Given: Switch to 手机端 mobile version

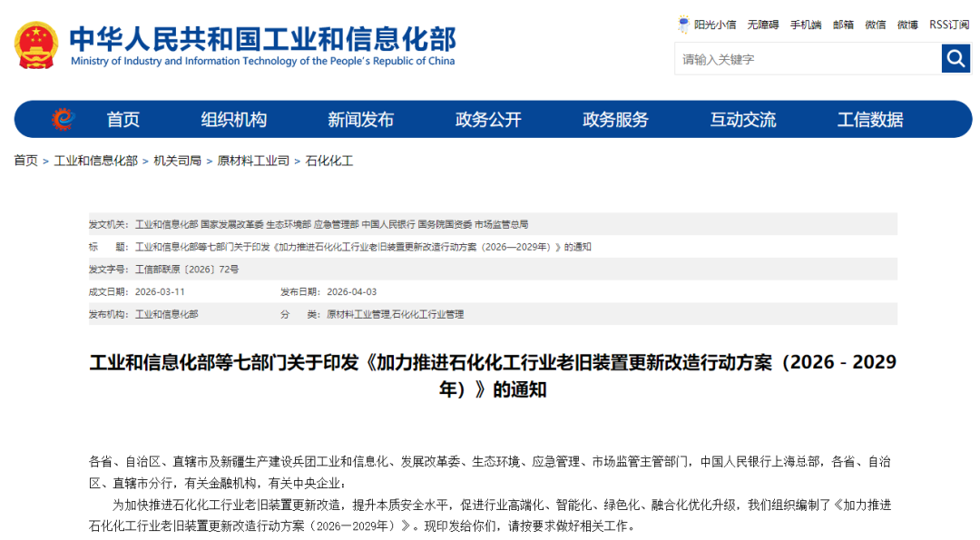Looking at the screenshot, I should (805, 25).
